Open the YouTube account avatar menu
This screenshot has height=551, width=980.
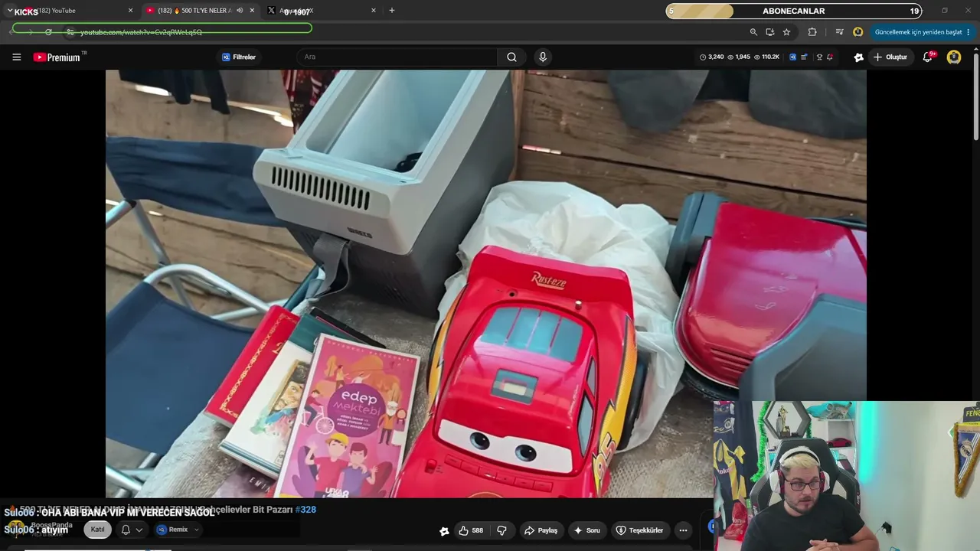(x=954, y=57)
